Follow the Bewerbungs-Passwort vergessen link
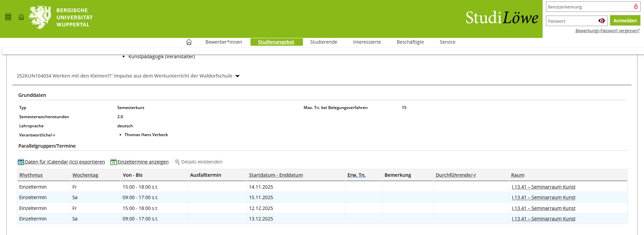 607,31
